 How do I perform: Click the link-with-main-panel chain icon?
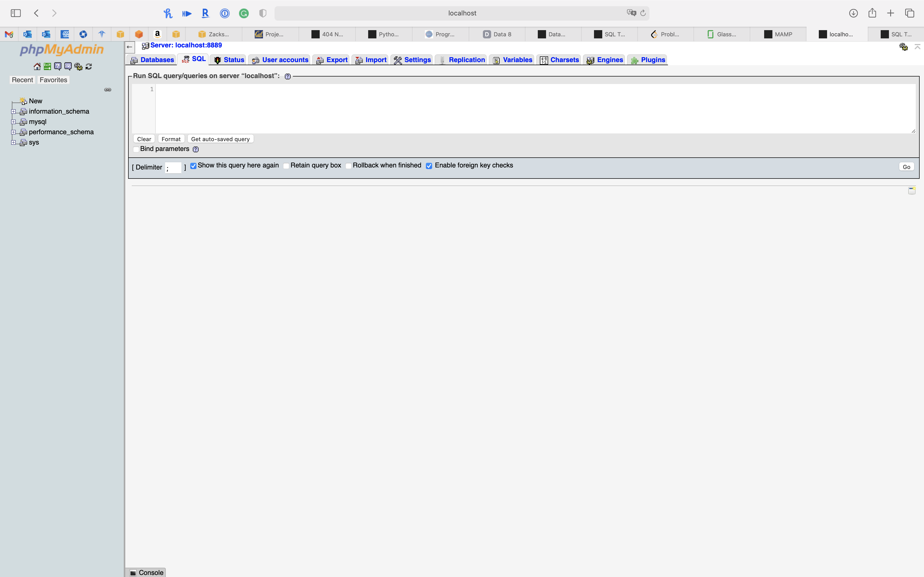108,90
